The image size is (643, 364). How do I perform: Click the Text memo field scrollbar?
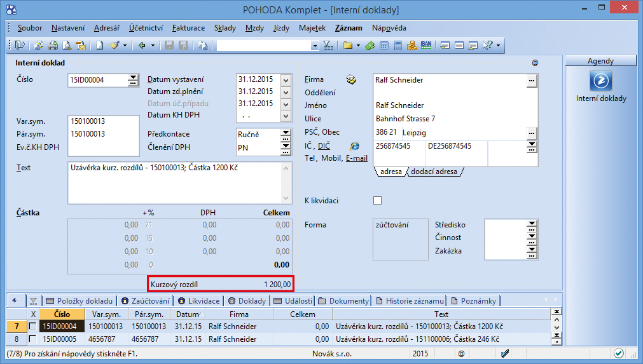(286, 183)
